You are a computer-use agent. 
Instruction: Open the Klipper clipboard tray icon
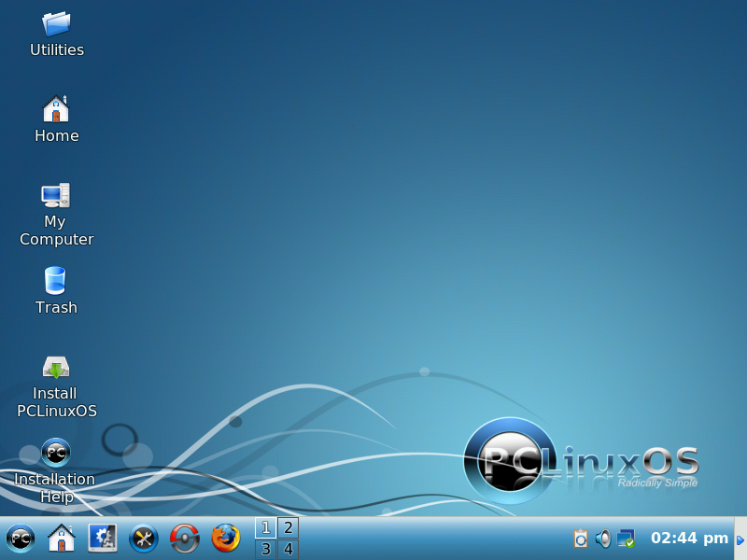(x=581, y=539)
